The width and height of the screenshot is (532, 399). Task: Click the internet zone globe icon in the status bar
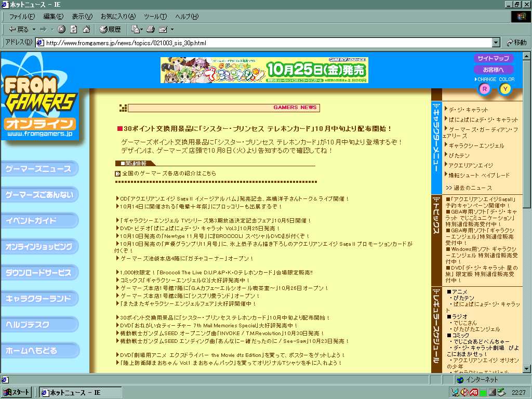460,380
